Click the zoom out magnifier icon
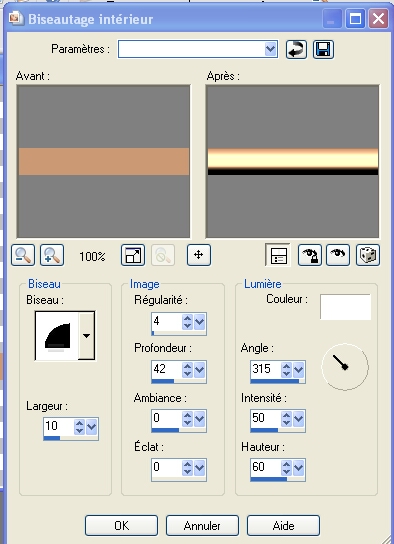This screenshot has height=544, width=394. pos(23,255)
